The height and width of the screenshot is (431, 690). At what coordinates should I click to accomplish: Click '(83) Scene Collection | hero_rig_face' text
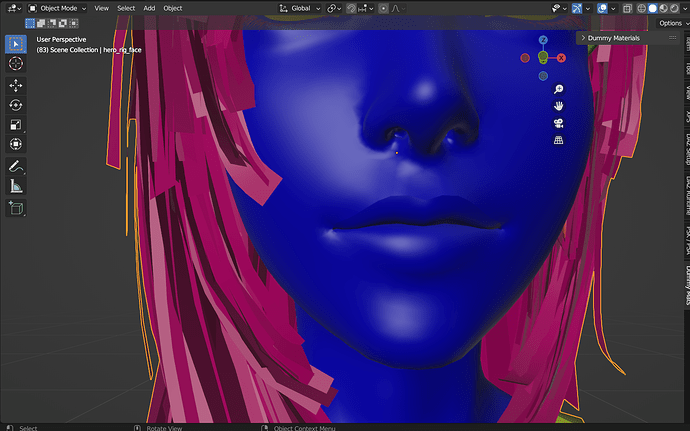click(x=89, y=50)
